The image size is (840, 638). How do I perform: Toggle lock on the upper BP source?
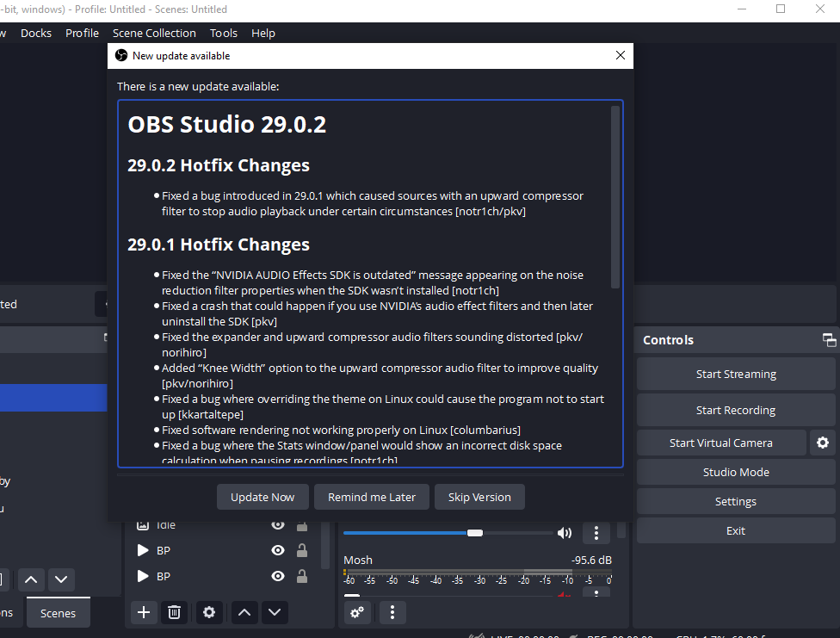(x=302, y=551)
